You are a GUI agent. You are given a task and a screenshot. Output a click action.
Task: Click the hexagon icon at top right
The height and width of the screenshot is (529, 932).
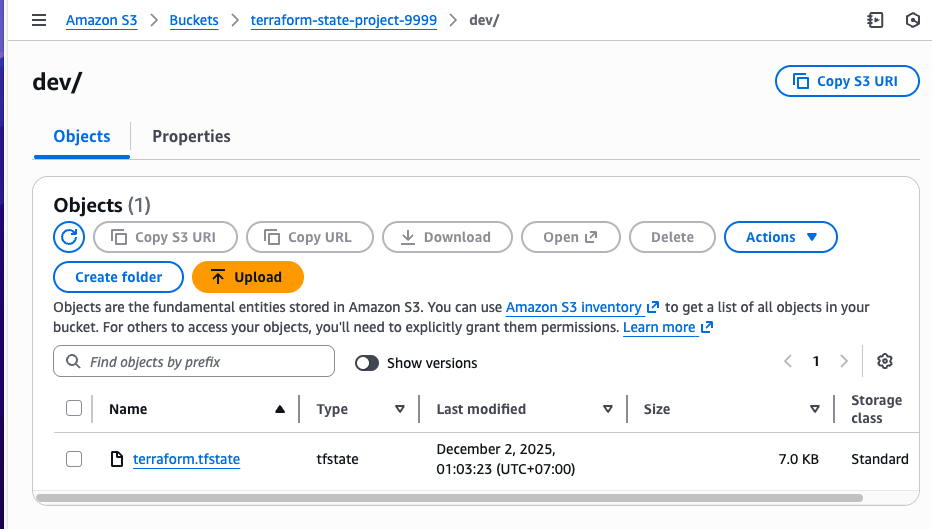point(912,20)
